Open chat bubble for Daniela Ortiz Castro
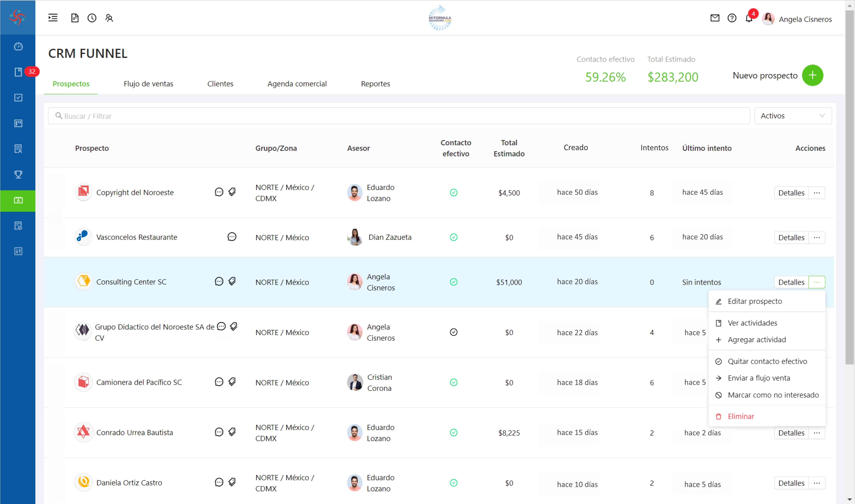 pyautogui.click(x=219, y=482)
